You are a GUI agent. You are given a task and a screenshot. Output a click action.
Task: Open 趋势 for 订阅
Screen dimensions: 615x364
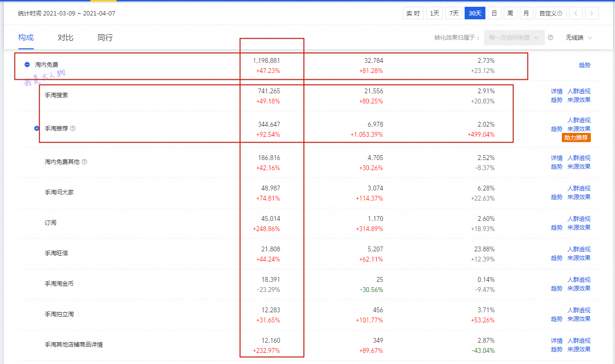pyautogui.click(x=556, y=228)
